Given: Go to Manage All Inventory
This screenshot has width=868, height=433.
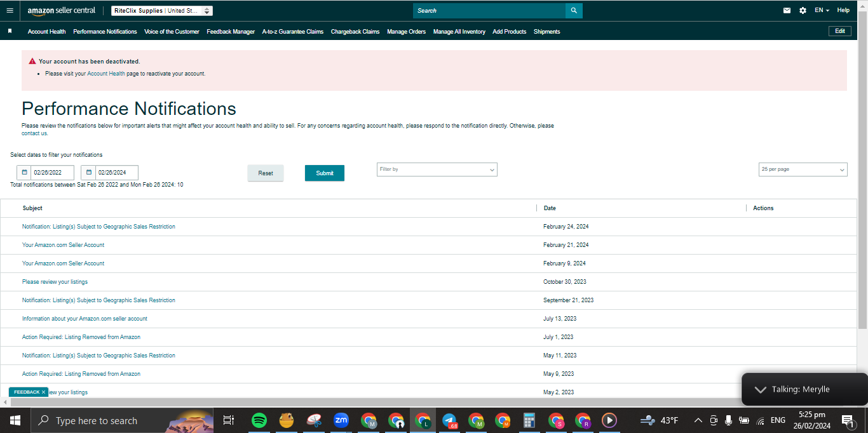Looking at the screenshot, I should point(459,32).
